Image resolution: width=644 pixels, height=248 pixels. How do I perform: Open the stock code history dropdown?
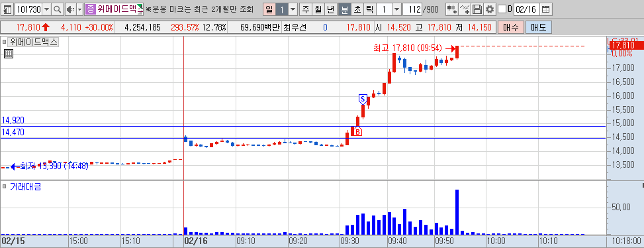click(46, 9)
